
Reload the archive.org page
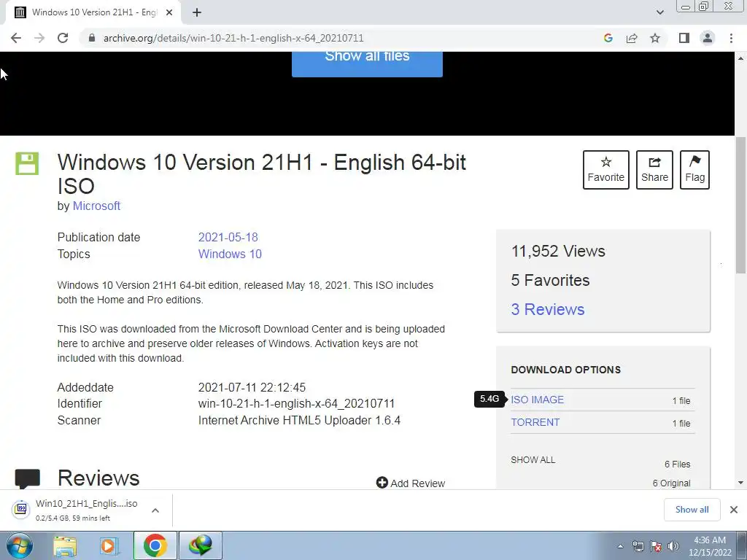click(x=63, y=38)
